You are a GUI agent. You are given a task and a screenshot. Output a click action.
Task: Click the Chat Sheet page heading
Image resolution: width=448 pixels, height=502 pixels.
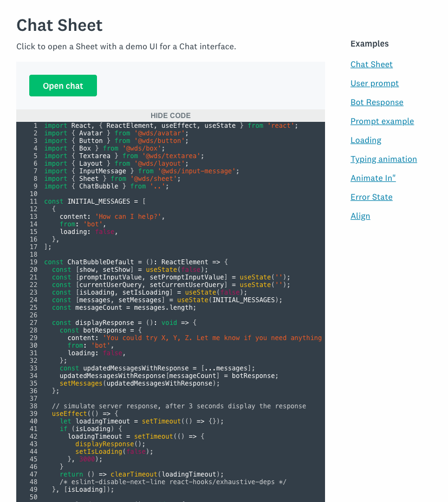tap(60, 25)
